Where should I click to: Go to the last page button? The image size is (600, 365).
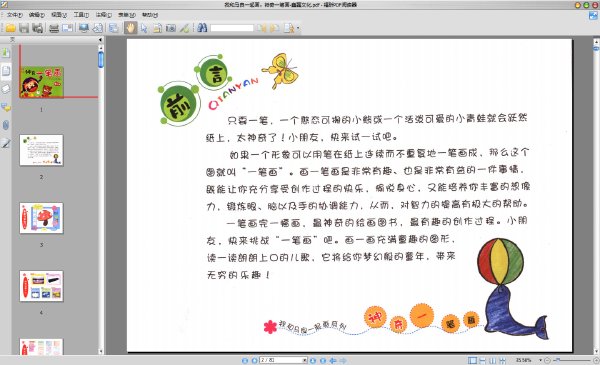(x=323, y=360)
